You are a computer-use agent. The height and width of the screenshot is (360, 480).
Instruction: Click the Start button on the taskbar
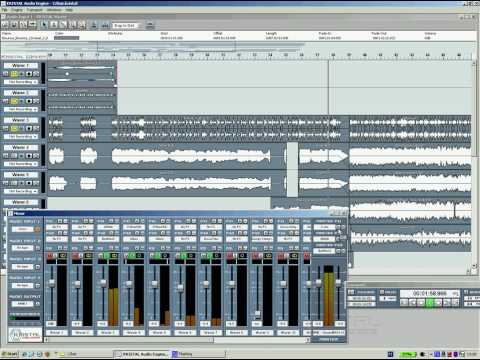pyautogui.click(x=10, y=354)
